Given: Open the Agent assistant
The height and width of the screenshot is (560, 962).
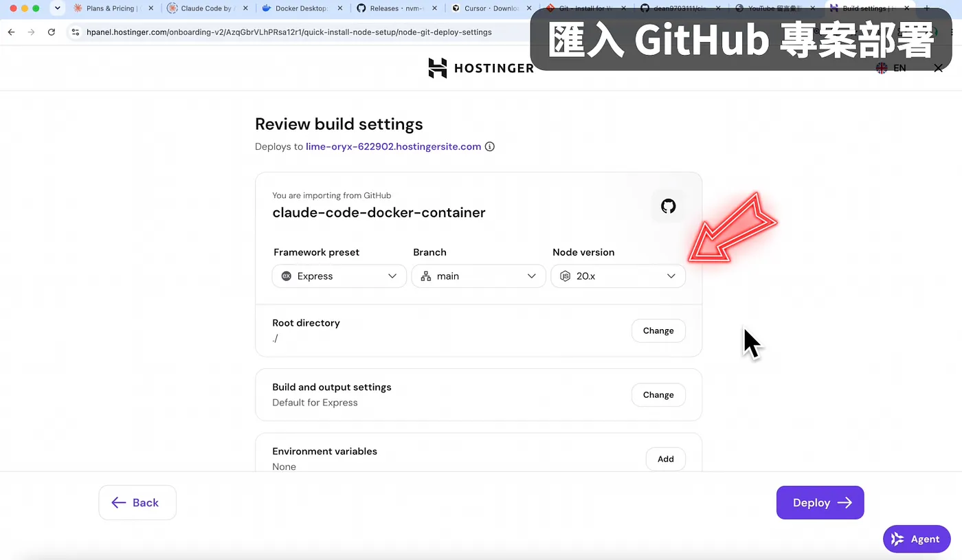Looking at the screenshot, I should pos(917,539).
